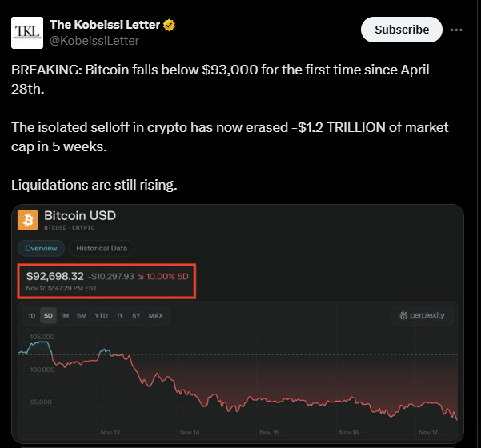
Task: Open The Kobeissi Letter profile name link
Action: click(105, 26)
